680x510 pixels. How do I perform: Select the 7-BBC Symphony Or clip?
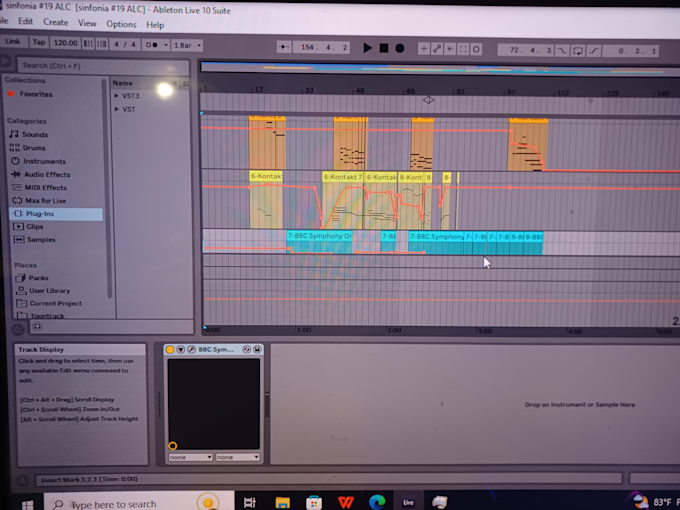(x=320, y=236)
